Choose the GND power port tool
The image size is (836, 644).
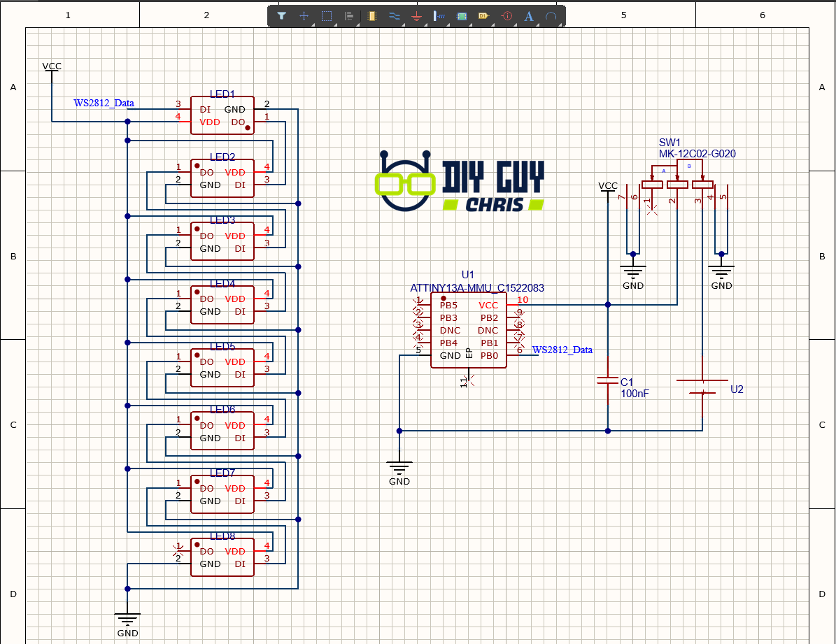tap(417, 16)
